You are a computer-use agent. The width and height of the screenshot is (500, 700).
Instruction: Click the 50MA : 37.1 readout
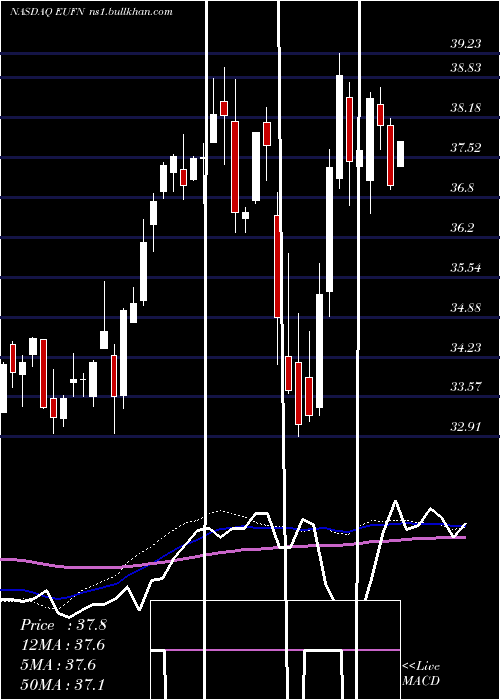click(x=63, y=684)
